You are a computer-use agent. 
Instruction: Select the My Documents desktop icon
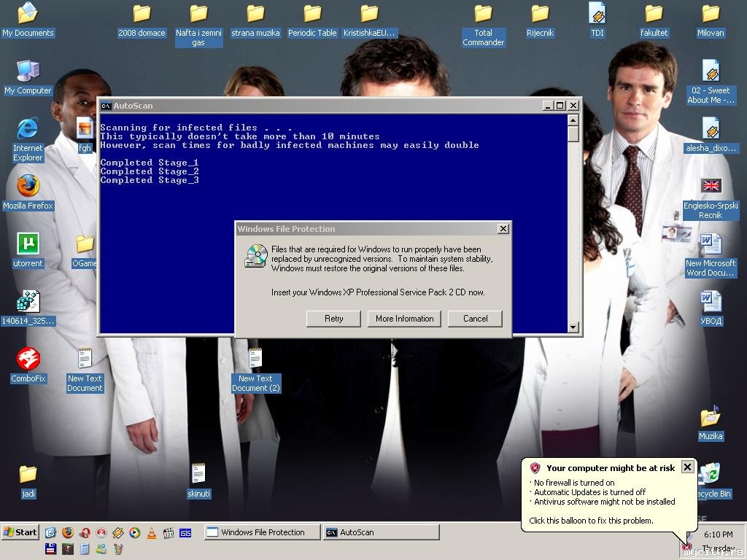point(28,20)
